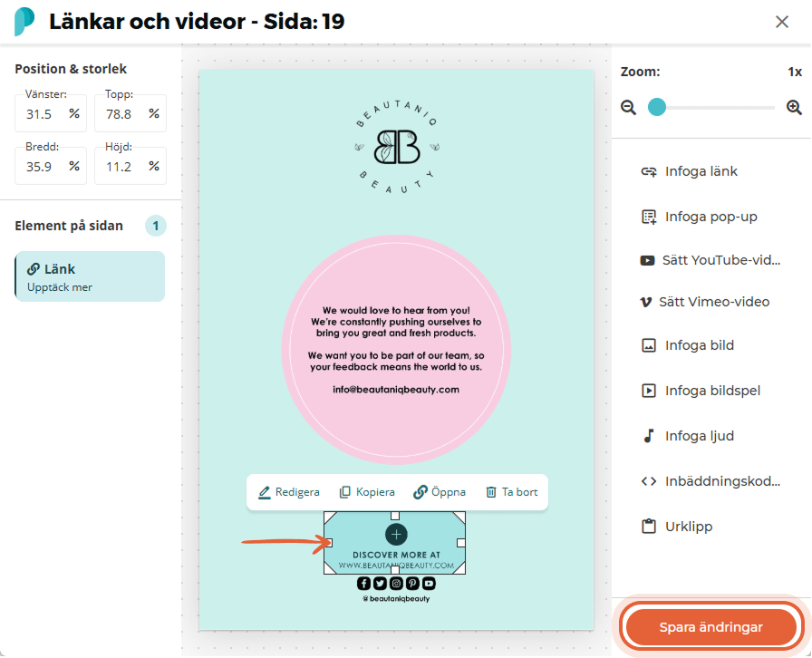Click Kopiera to copy the link element

[367, 492]
